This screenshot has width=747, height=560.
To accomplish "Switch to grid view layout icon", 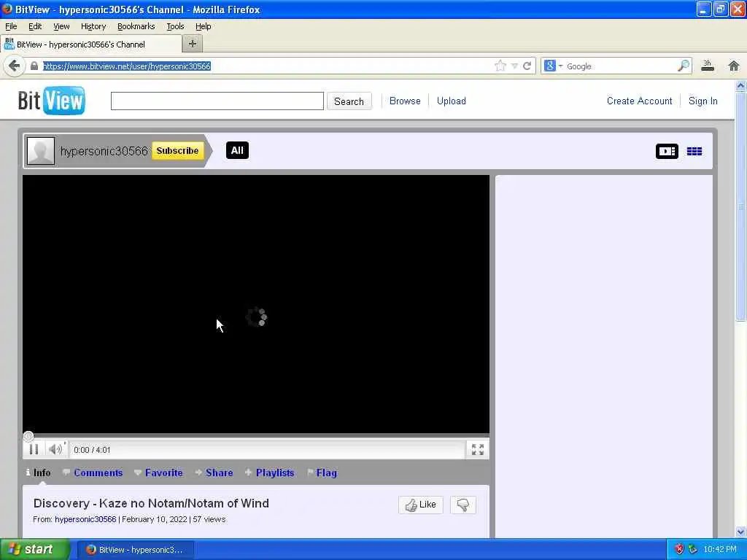I will coord(694,151).
